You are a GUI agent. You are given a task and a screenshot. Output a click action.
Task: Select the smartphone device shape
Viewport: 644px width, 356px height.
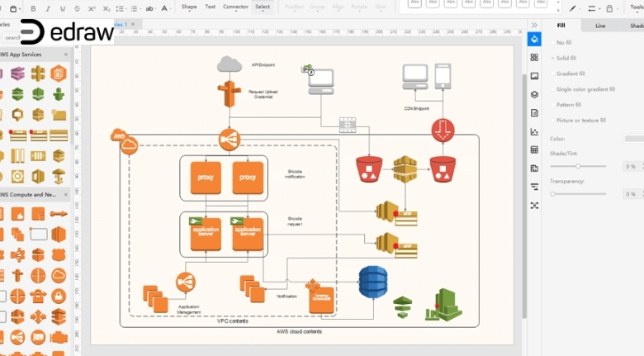click(x=443, y=76)
